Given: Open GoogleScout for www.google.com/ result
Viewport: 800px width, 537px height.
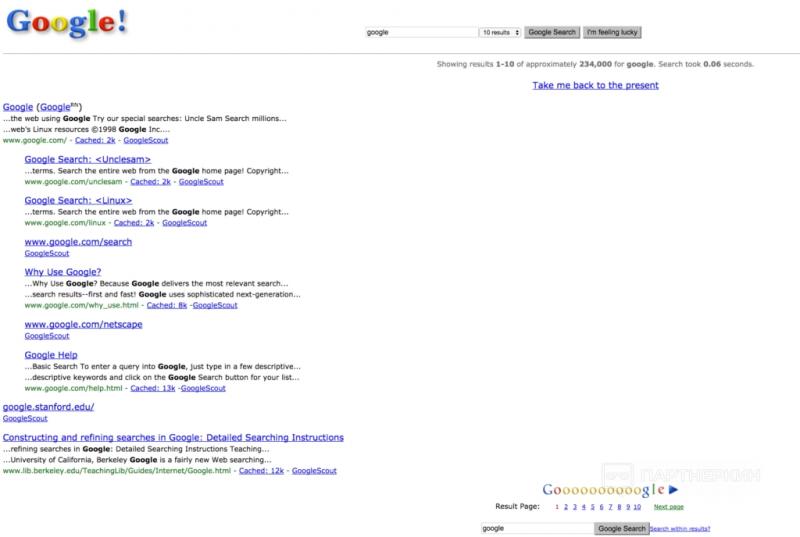Looking at the screenshot, I should 145,140.
